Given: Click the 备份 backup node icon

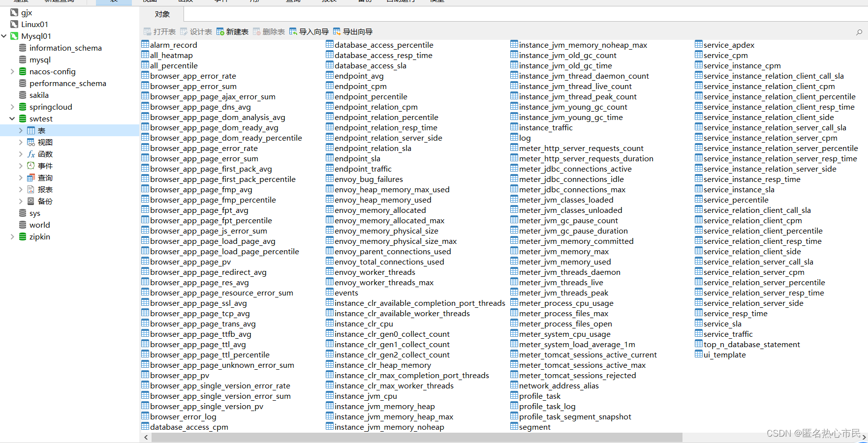Looking at the screenshot, I should click(x=31, y=201).
